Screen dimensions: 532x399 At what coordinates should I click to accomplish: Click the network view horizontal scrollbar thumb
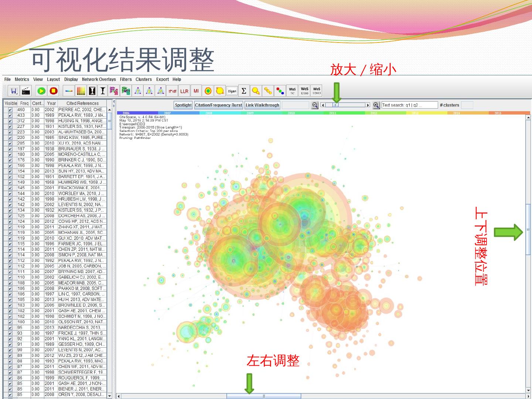coord(264,396)
